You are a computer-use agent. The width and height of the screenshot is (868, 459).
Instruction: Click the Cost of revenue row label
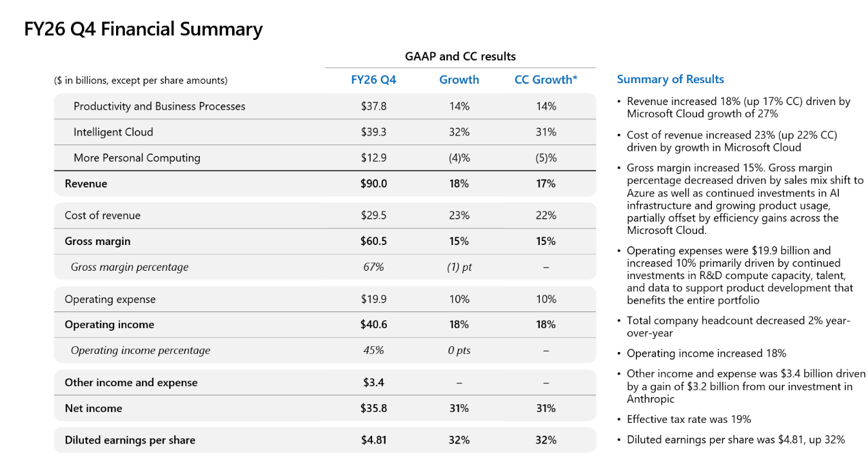pos(103,215)
